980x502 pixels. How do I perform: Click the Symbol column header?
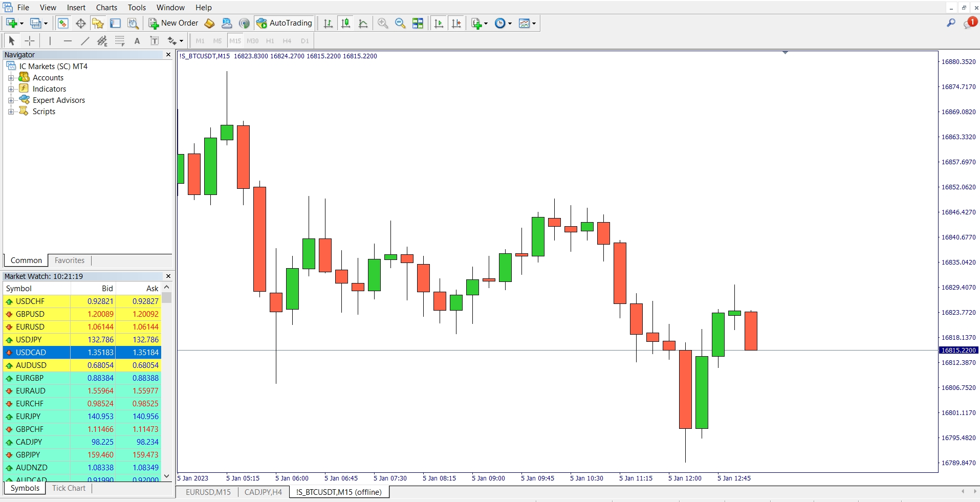[x=37, y=289]
